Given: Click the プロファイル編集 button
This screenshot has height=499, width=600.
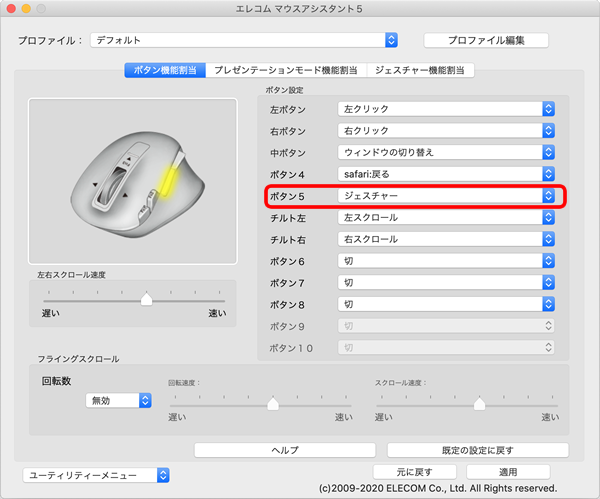Looking at the screenshot, I should pos(486,40).
